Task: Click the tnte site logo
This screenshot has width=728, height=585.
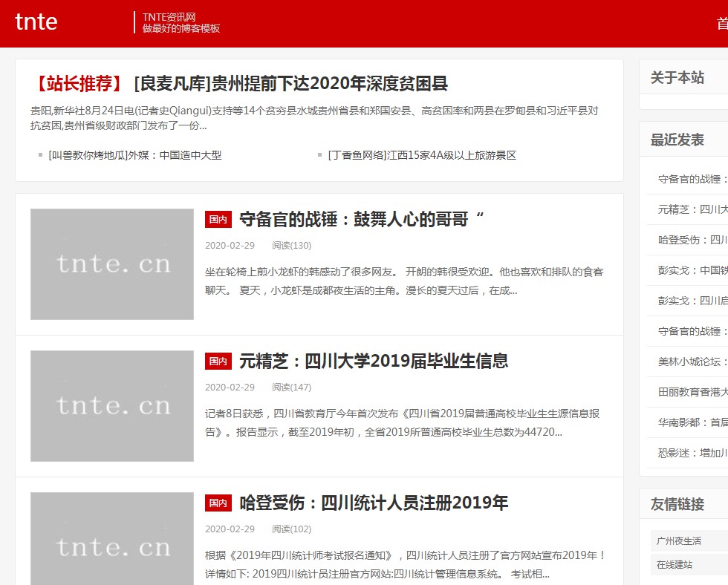Action: 36,22
